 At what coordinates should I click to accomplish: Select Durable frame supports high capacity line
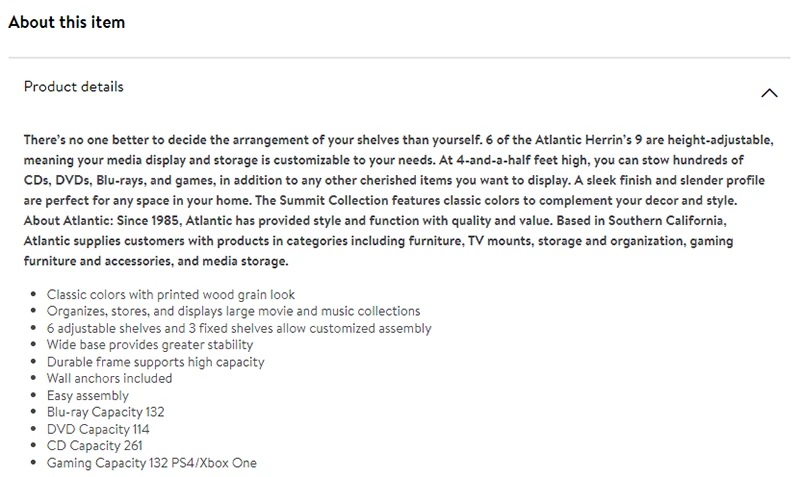tap(156, 362)
